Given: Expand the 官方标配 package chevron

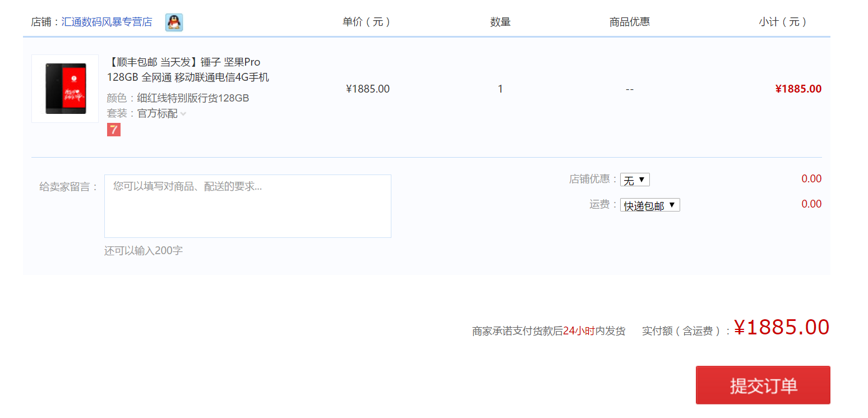Looking at the screenshot, I should pos(183,114).
